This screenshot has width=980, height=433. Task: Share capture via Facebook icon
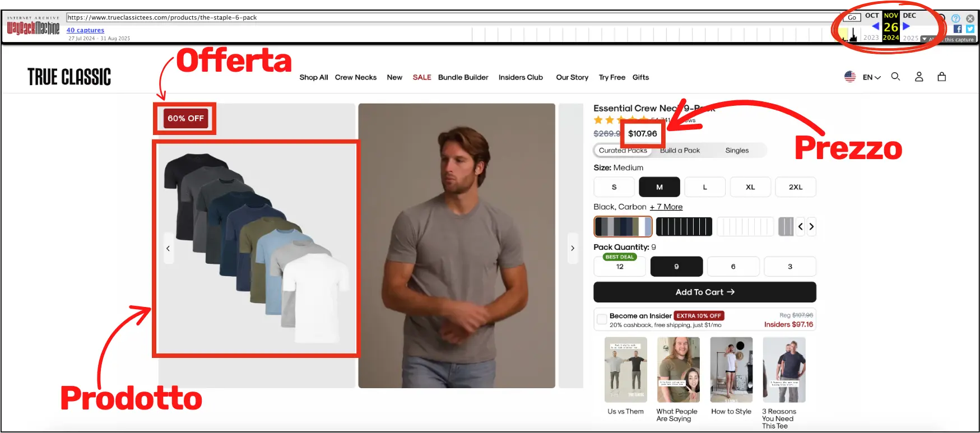[958, 29]
